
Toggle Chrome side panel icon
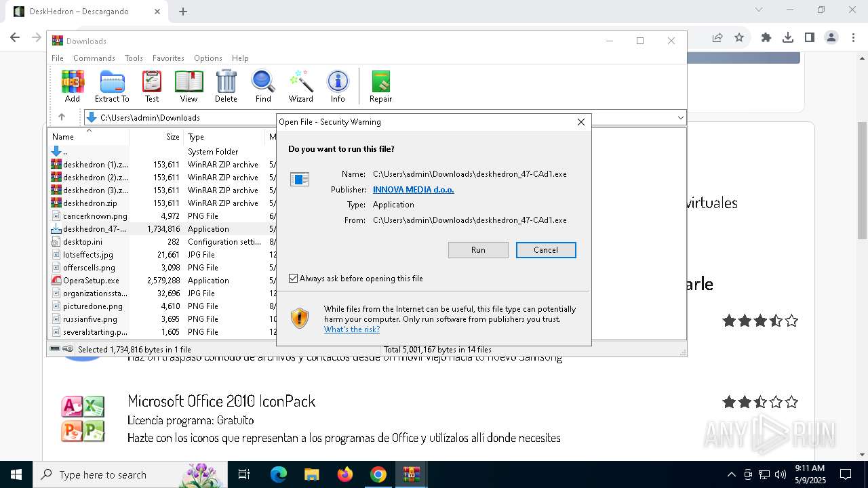point(810,38)
